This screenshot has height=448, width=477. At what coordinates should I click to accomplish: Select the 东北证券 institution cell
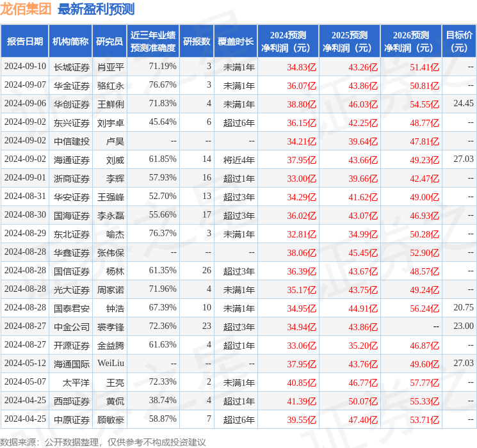[72, 234]
